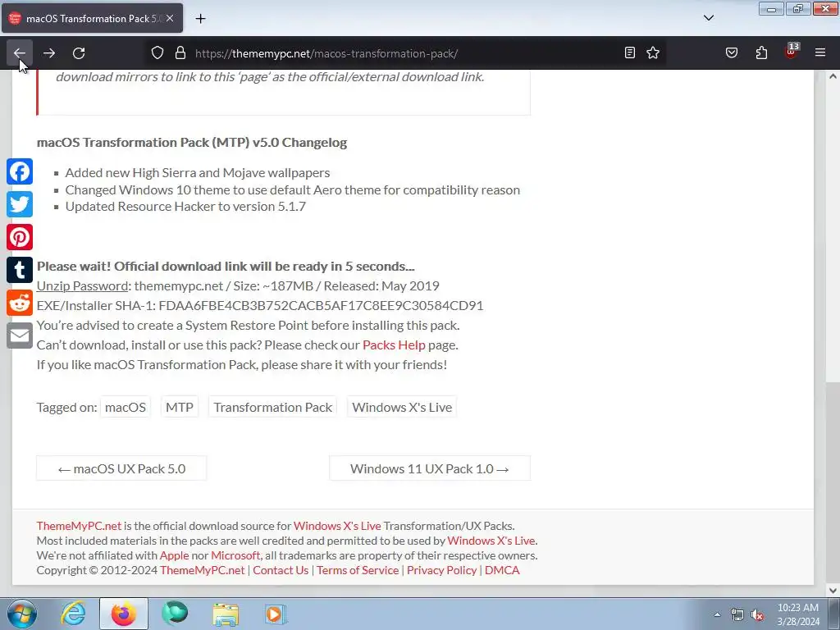Screen dimensions: 840x630
Task: Share the page on Facebook
Action: point(20,172)
